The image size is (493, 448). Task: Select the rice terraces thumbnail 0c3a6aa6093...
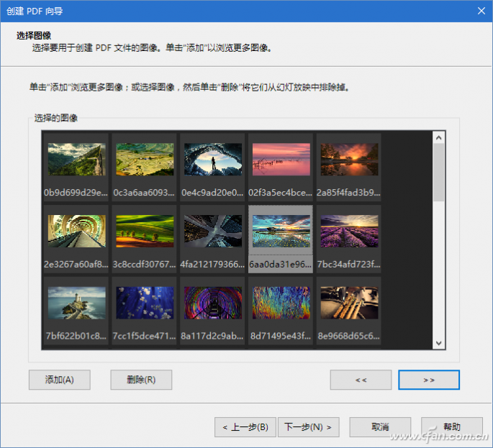[145, 160]
